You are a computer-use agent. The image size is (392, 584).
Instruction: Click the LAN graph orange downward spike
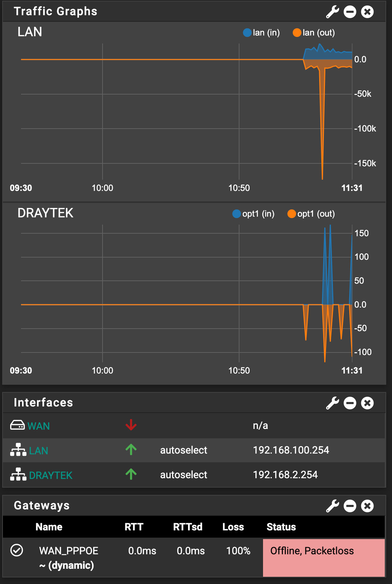click(x=322, y=123)
